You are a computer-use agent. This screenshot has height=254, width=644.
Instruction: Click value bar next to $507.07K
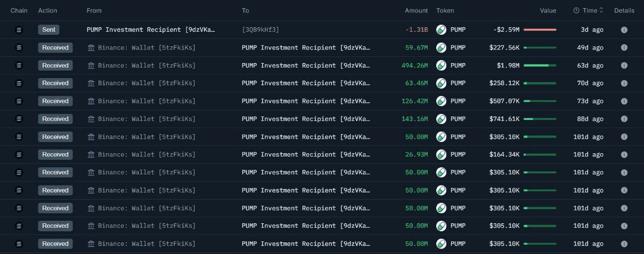(540, 101)
